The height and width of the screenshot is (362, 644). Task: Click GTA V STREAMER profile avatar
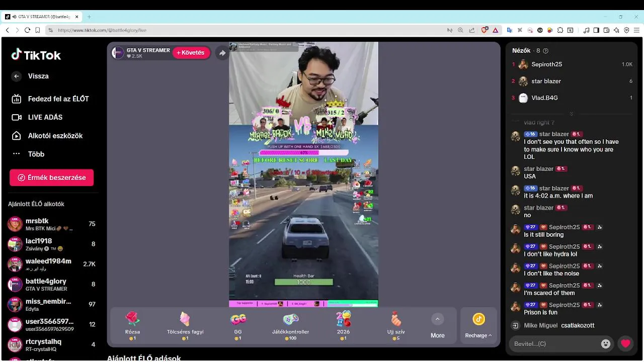118,53
